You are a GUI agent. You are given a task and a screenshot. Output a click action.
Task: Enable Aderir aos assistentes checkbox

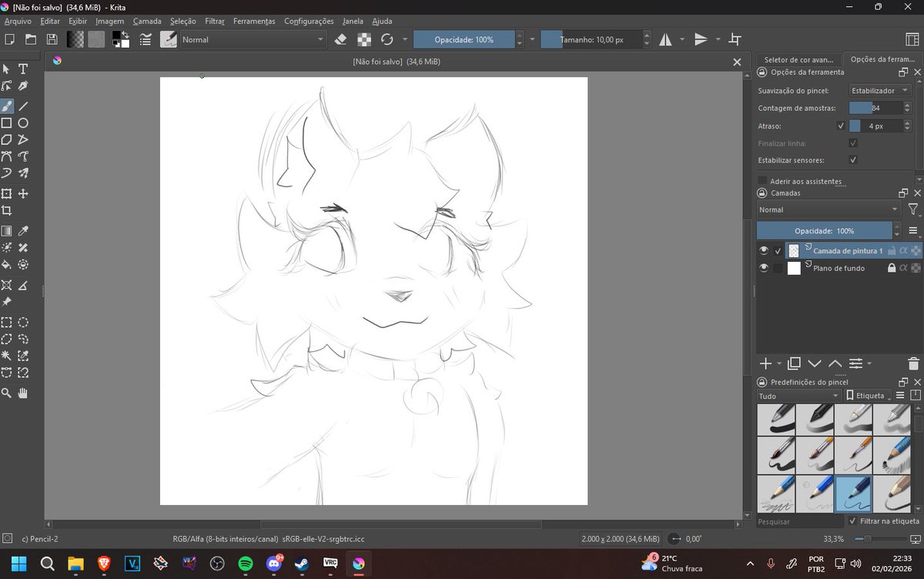tap(762, 181)
